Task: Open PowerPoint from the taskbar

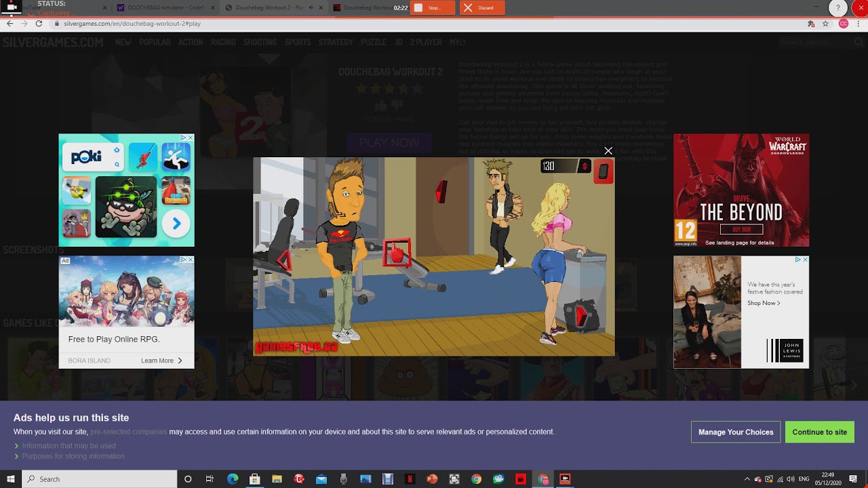Action: click(432, 479)
